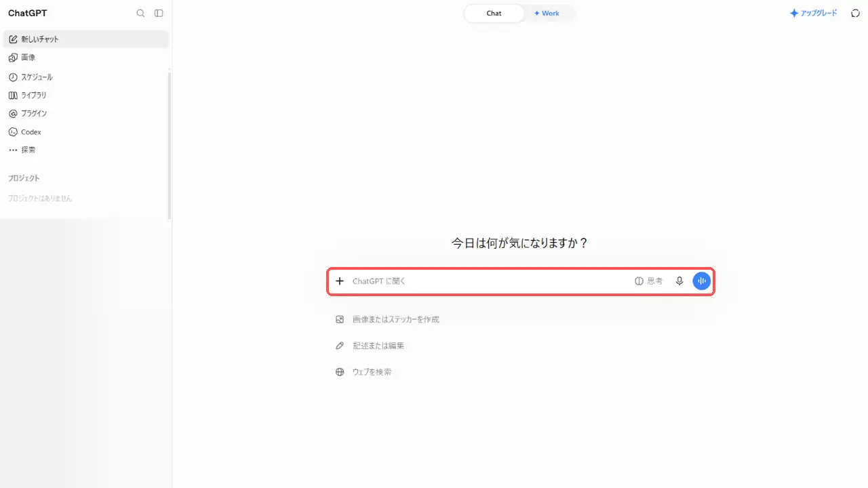The height and width of the screenshot is (488, 868).
Task: Choose 記述または編集 suggestion
Action: (x=370, y=346)
